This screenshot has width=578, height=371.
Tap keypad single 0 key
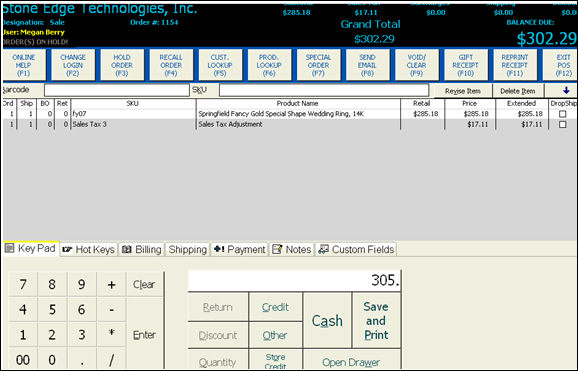(52, 359)
